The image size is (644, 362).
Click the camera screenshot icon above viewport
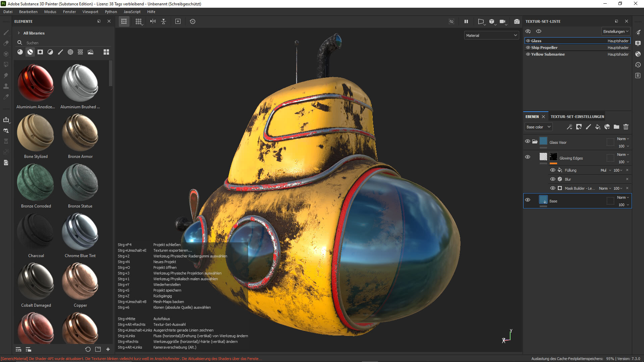517,21
